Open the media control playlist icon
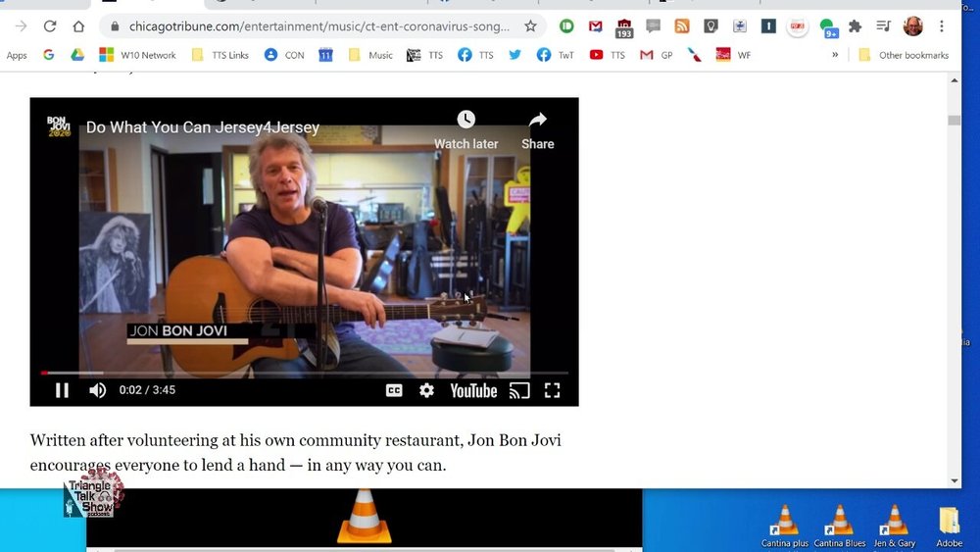The image size is (980, 552). (x=883, y=26)
